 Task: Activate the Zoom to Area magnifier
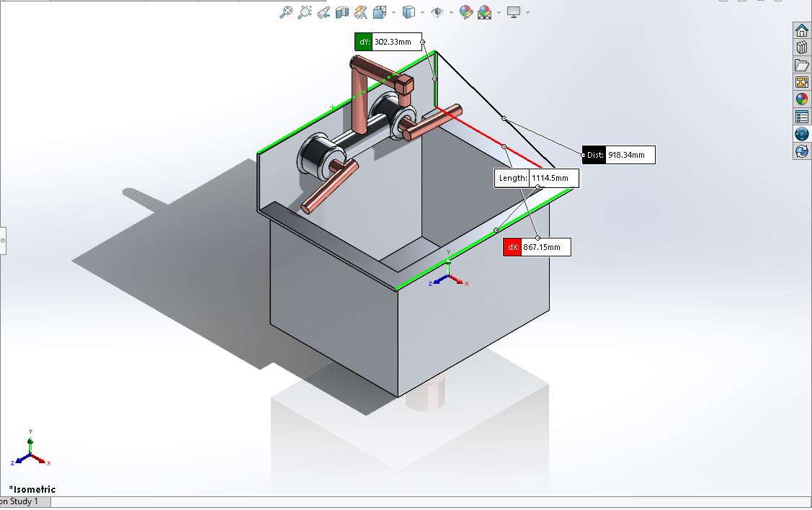[305, 12]
